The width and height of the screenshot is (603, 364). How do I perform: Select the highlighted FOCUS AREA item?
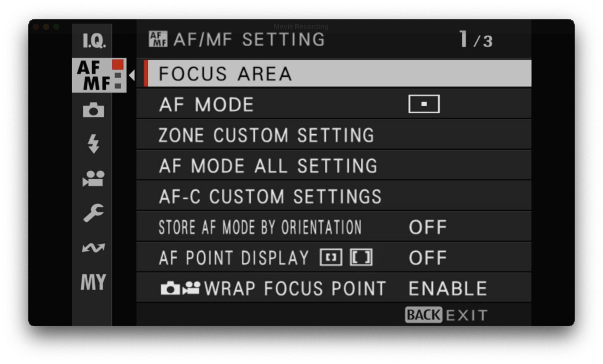[225, 74]
